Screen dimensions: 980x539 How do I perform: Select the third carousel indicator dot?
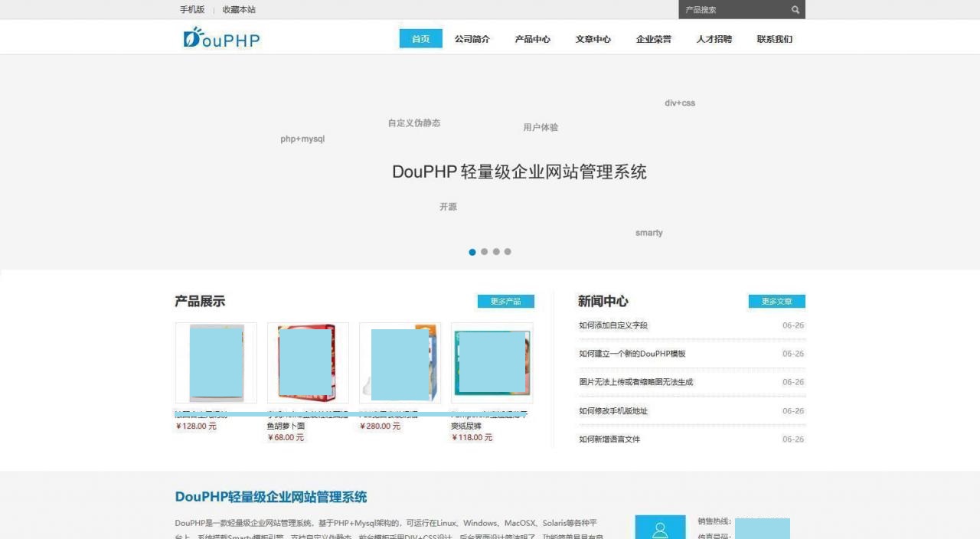[x=496, y=251]
